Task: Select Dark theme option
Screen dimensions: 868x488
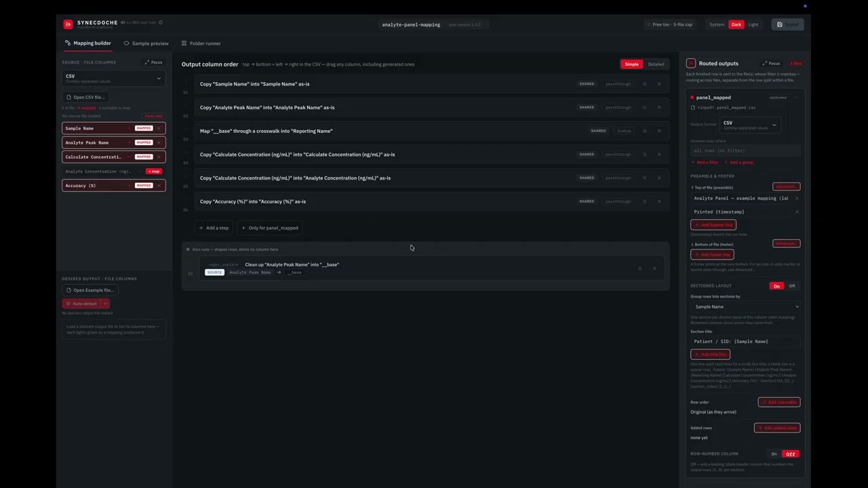Action: (736, 24)
